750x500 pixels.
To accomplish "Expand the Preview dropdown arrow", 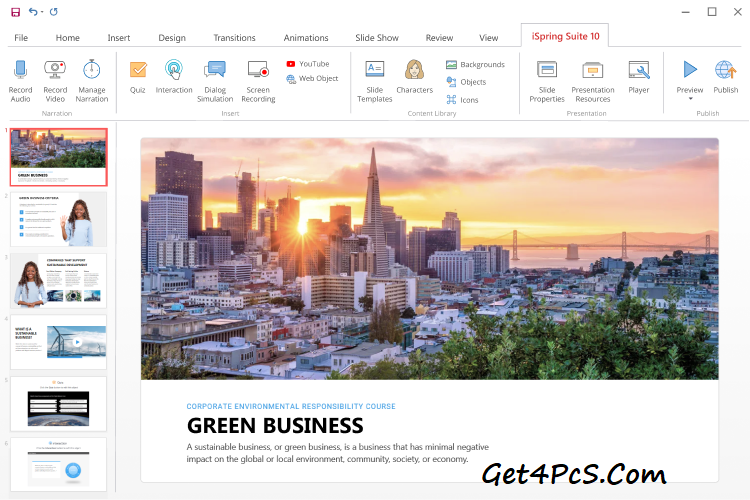I will click(690, 99).
